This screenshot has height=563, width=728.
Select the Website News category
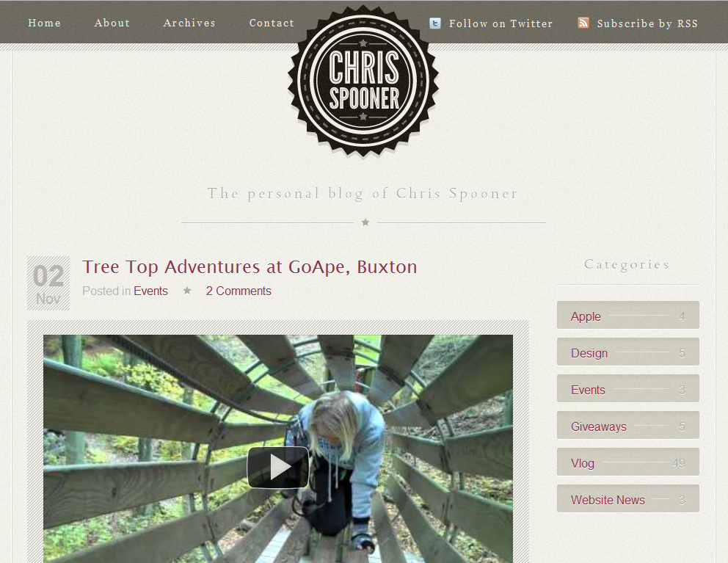tap(628, 498)
